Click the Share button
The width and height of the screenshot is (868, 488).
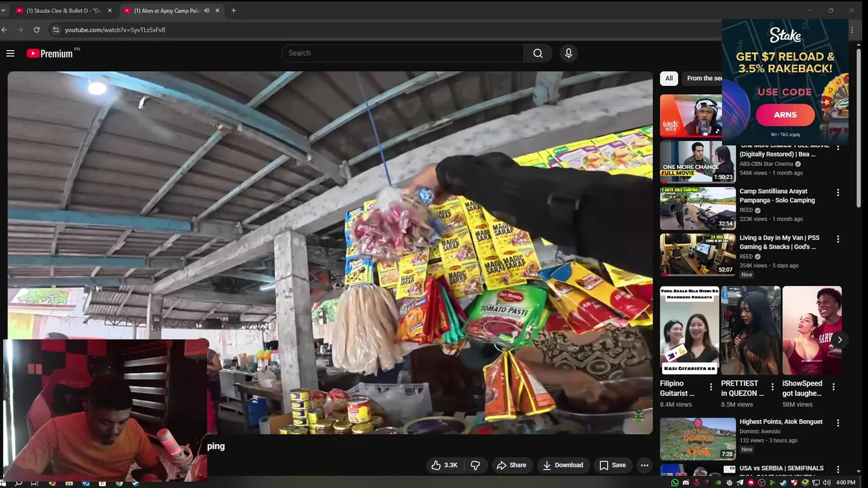511,465
